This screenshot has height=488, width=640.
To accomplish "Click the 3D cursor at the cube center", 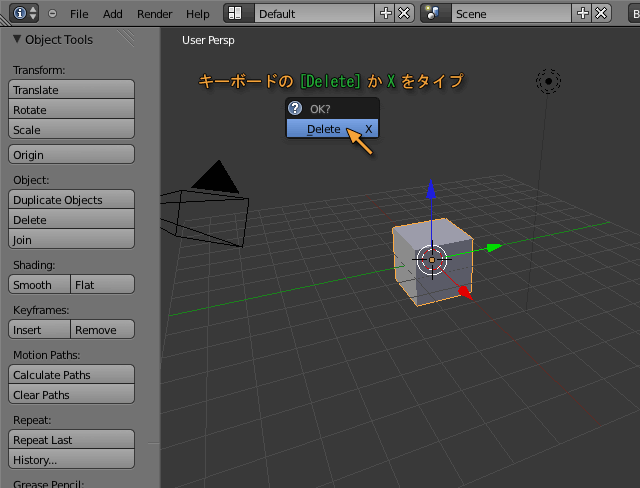I will click(432, 259).
